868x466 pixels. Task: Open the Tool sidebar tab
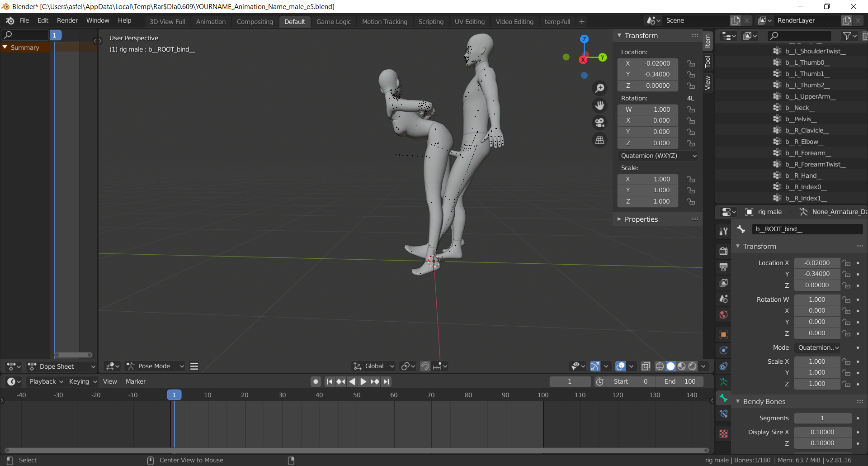click(x=708, y=62)
